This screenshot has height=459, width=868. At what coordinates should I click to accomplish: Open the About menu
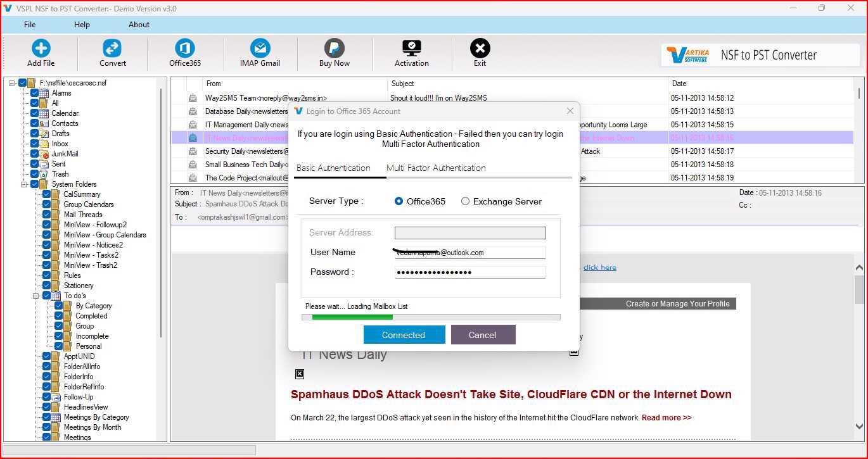click(x=139, y=25)
